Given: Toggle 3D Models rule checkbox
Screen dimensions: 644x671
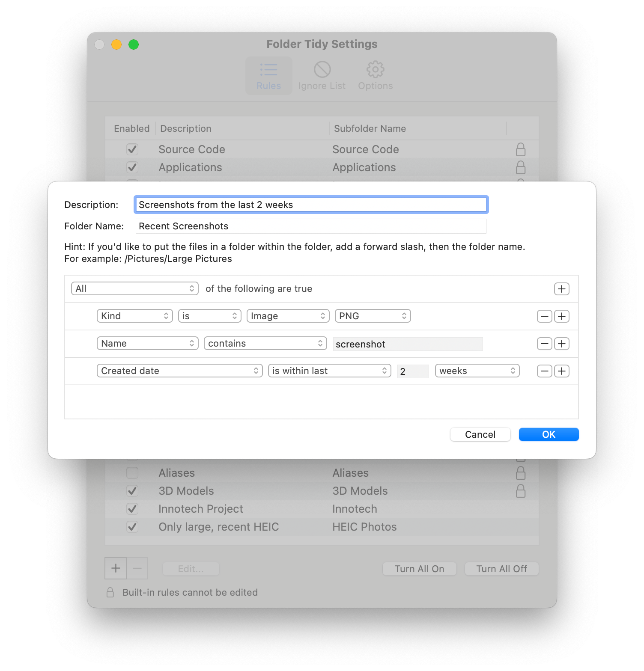Looking at the screenshot, I should [x=132, y=491].
